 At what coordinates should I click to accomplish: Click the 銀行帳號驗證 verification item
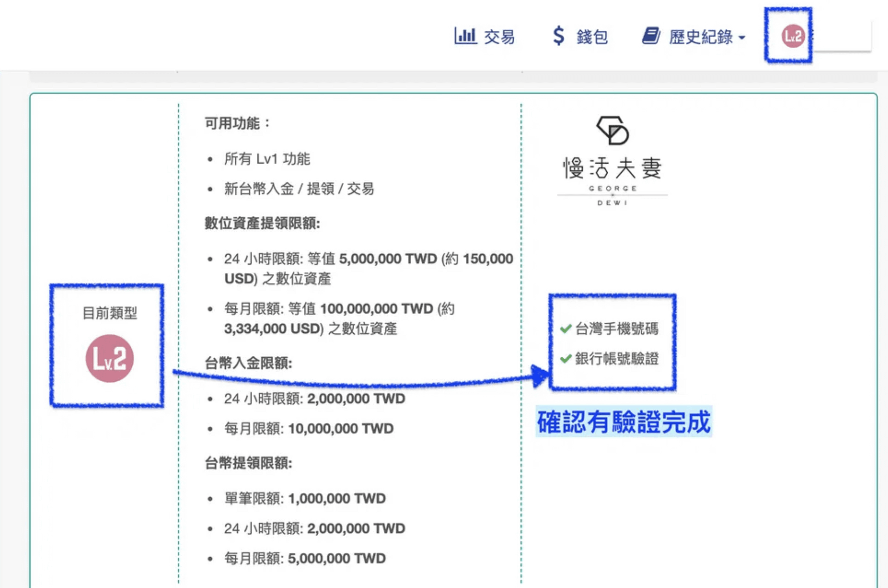point(617,358)
